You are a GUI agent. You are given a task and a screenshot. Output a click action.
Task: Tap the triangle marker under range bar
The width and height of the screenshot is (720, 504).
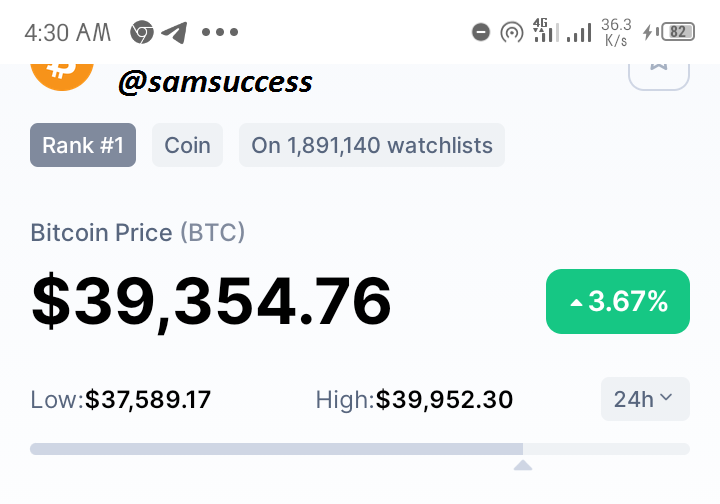click(x=523, y=465)
